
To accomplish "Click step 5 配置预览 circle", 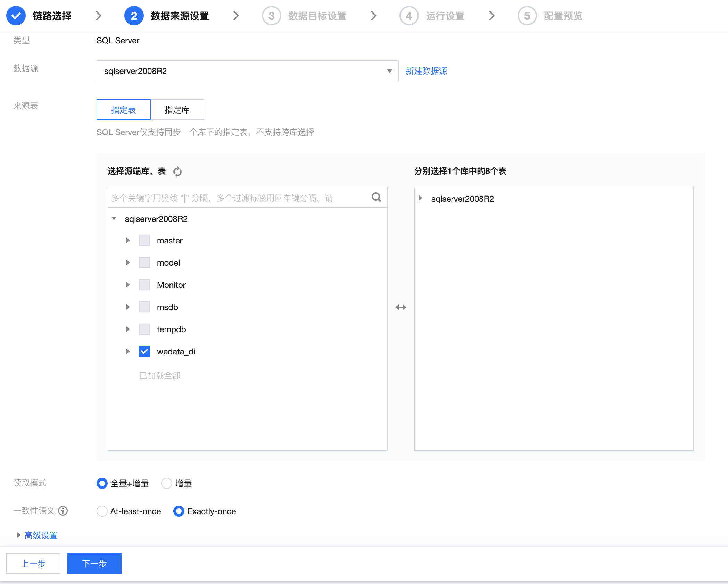I will click(527, 16).
